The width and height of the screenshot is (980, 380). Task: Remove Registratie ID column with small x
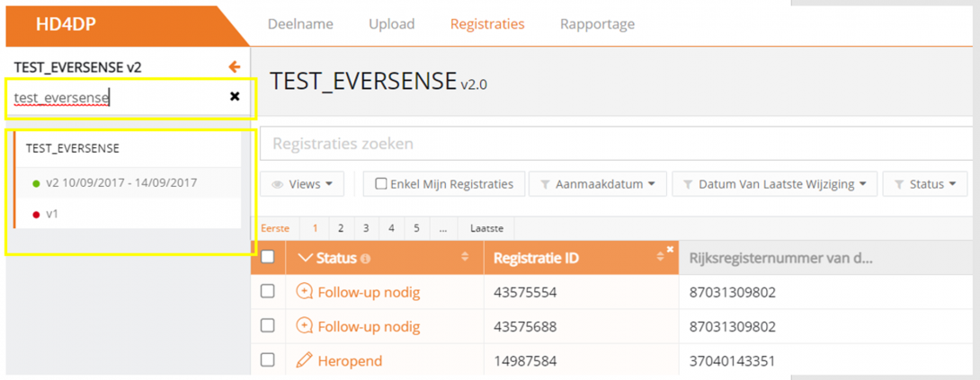click(670, 249)
